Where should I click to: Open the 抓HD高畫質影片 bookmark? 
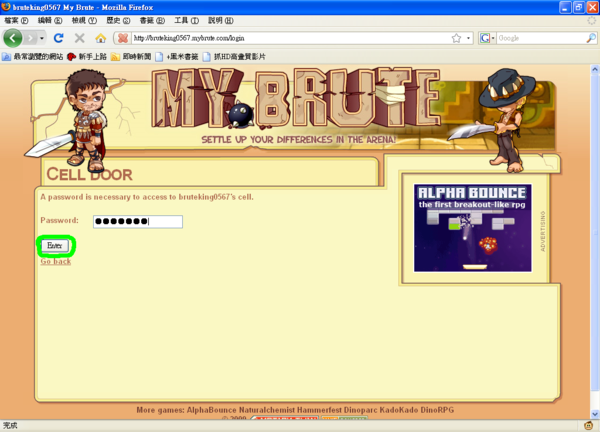234,57
